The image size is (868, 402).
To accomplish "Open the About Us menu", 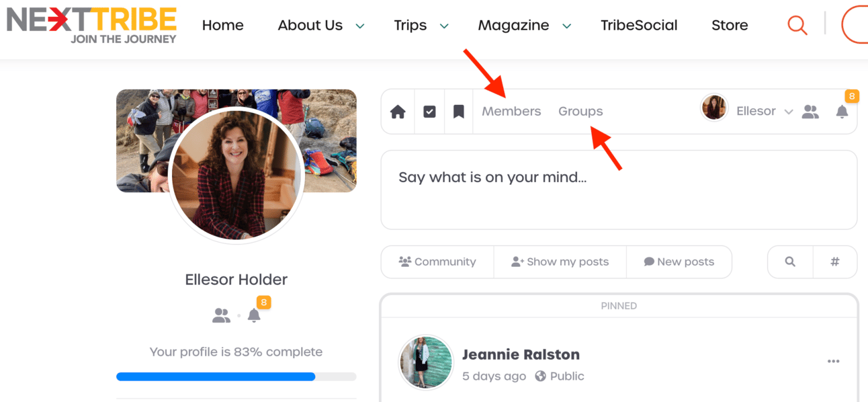I will coord(310,26).
